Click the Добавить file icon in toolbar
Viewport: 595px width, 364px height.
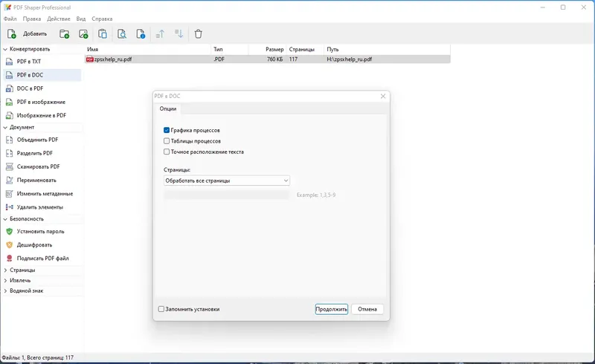click(x=12, y=33)
